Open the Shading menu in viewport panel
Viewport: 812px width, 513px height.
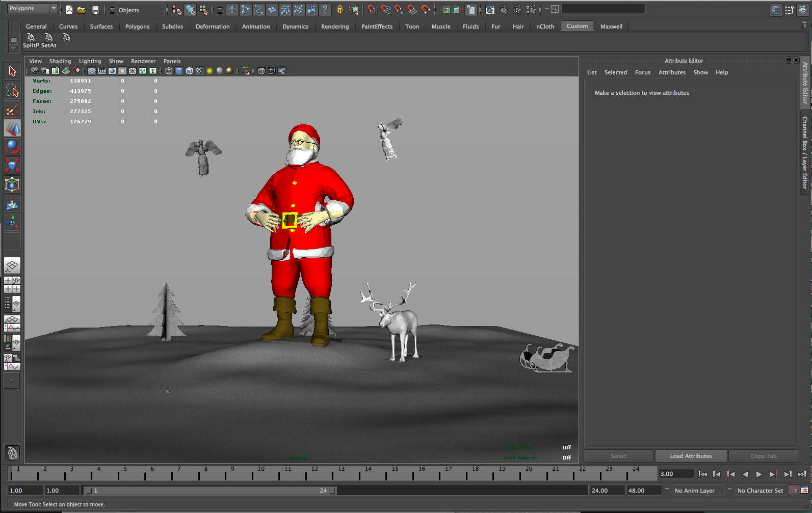pos(60,61)
